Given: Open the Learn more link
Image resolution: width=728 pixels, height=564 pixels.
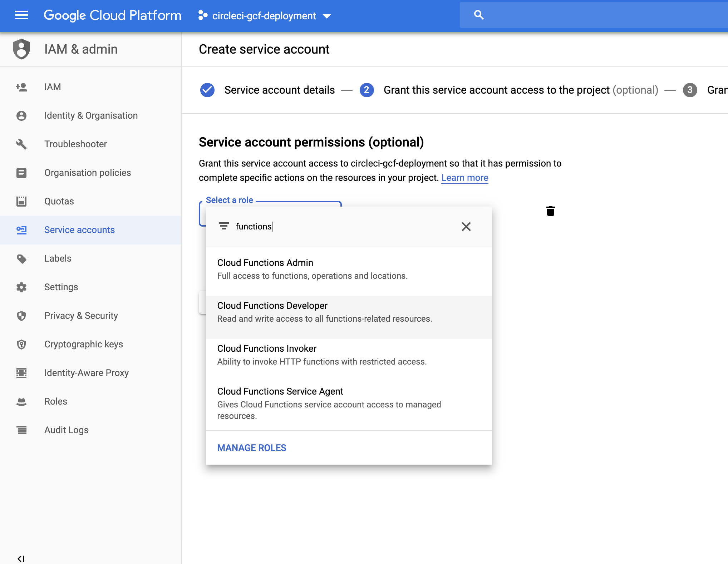Looking at the screenshot, I should 464,178.
